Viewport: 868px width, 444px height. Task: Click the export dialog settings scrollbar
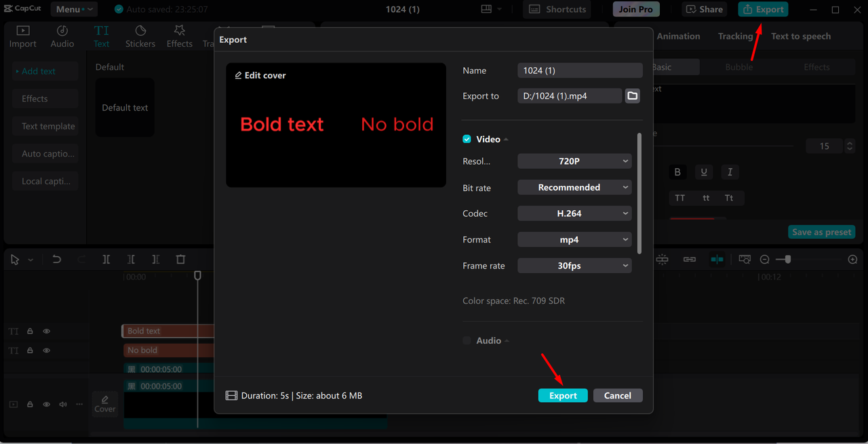(639, 193)
